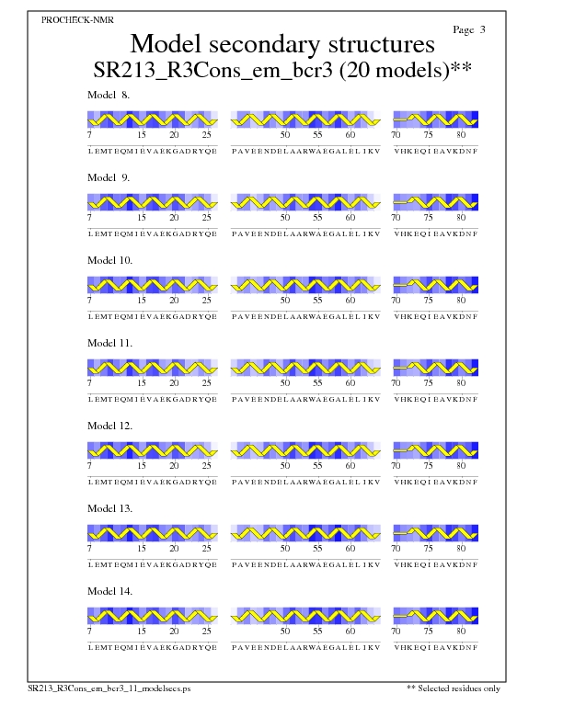563x728 pixels.
Task: Click the Page 3 number label
Action: pyautogui.click(x=469, y=29)
